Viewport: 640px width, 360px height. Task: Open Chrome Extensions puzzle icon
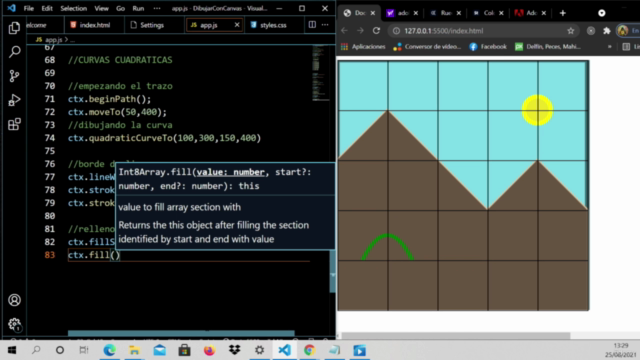click(x=607, y=31)
